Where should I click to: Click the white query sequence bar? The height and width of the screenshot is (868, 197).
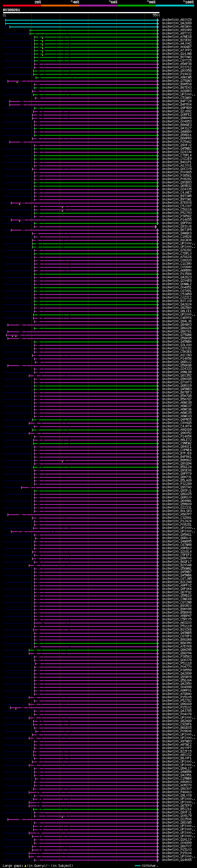click(81, 13)
